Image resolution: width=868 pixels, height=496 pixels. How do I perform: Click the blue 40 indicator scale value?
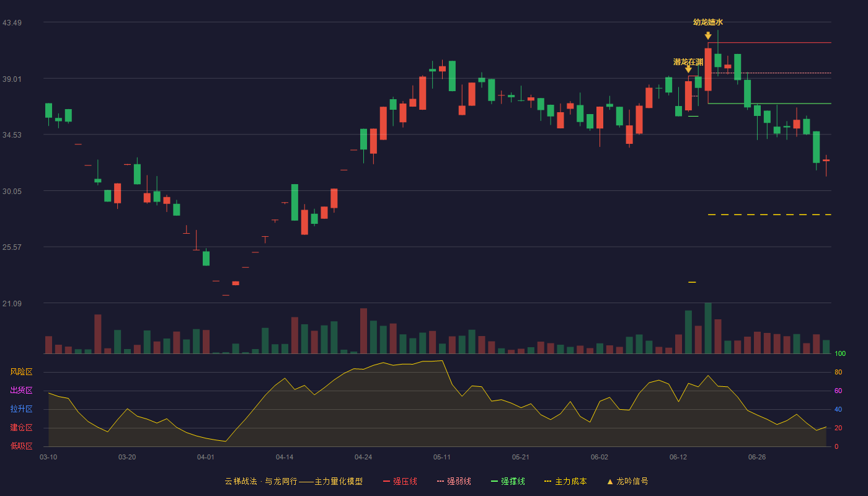(838, 409)
